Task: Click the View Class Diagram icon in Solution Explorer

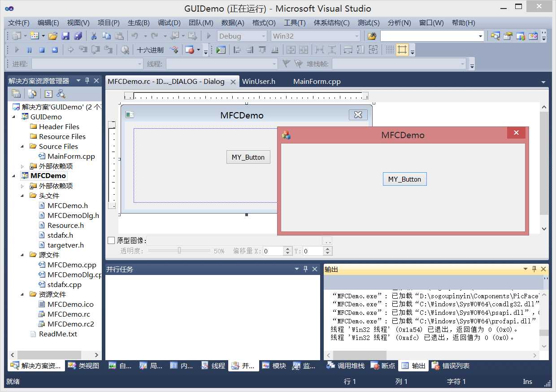Action: [61, 94]
